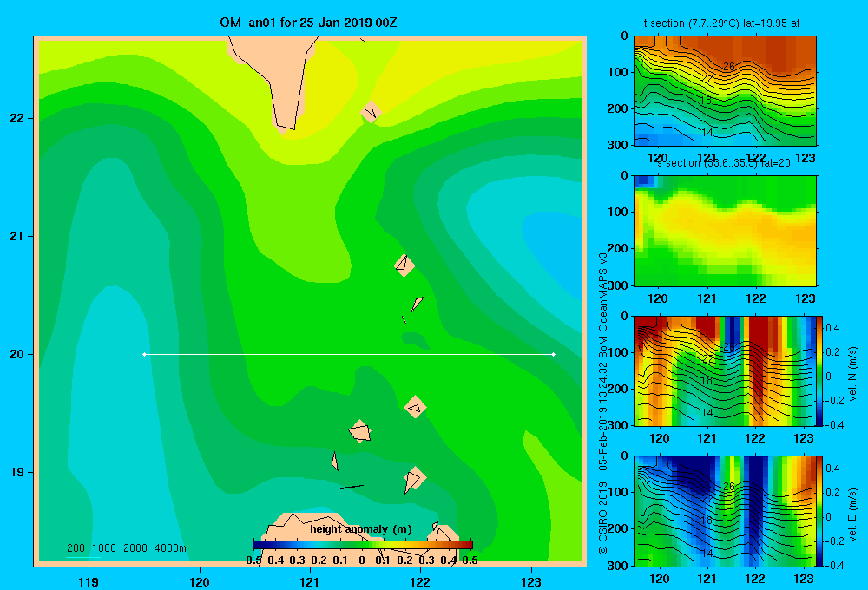Click latitude label 21 on main map
This screenshot has height=590, width=868.
point(17,236)
